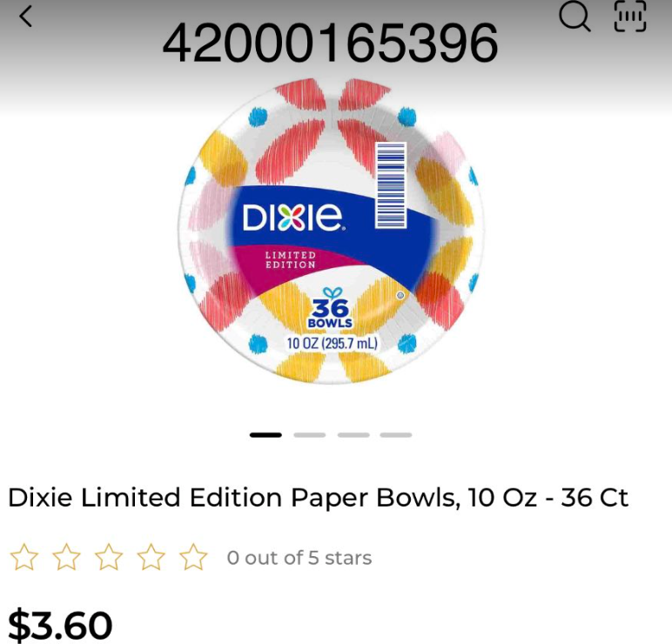This screenshot has height=644, width=672.
Task: Select the second star rating
Action: pos(66,557)
